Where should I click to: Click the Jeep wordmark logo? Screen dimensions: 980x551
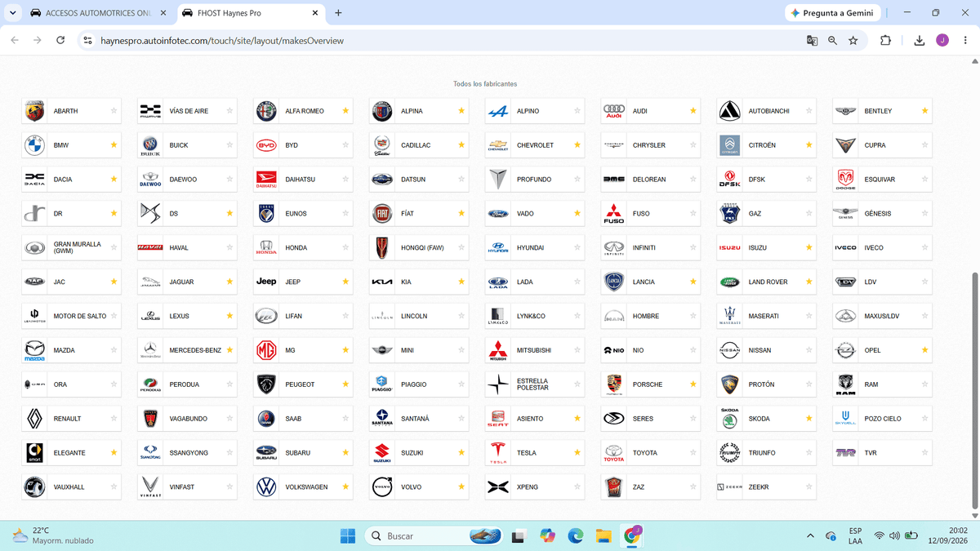pyautogui.click(x=266, y=282)
